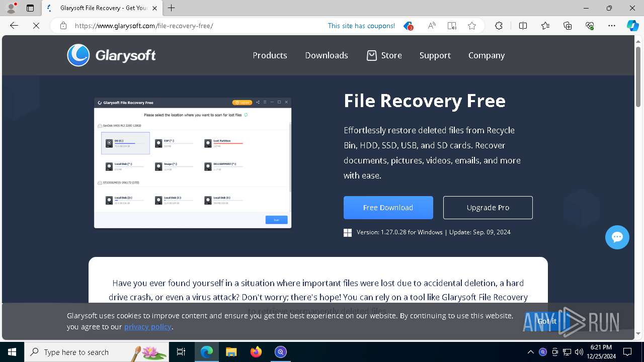Open Task View on the taskbar
Viewport: 644px width, 362px height.
181,352
